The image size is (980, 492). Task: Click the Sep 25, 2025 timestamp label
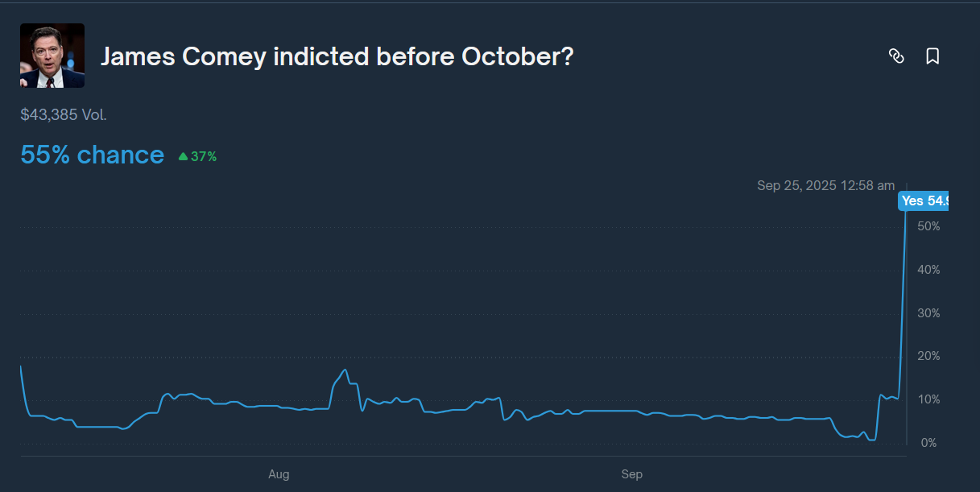pos(825,185)
